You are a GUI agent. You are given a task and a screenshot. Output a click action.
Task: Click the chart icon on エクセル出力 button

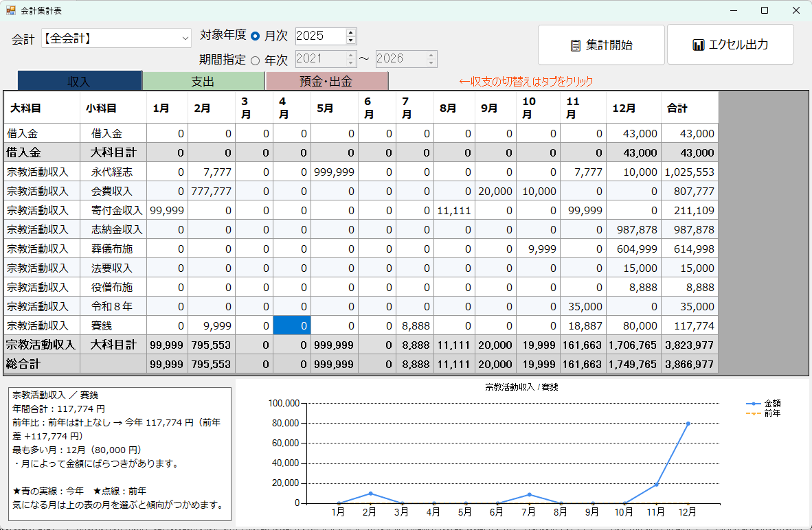[698, 45]
